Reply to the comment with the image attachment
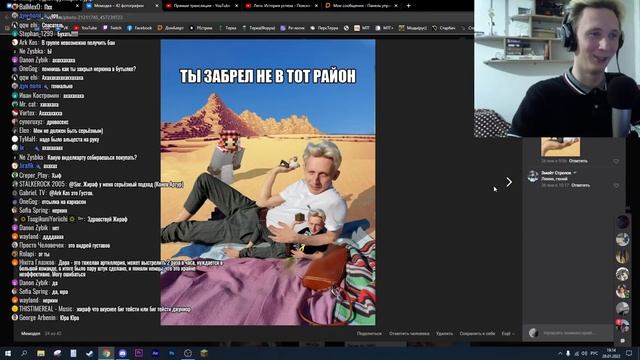 pos(578,161)
